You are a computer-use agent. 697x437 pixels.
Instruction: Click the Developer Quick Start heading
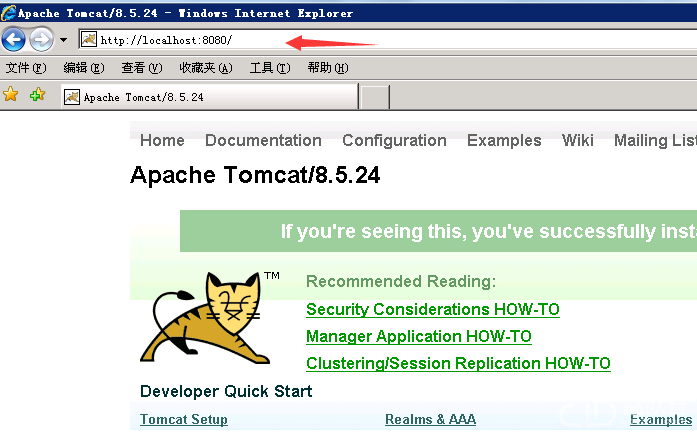pos(226,392)
